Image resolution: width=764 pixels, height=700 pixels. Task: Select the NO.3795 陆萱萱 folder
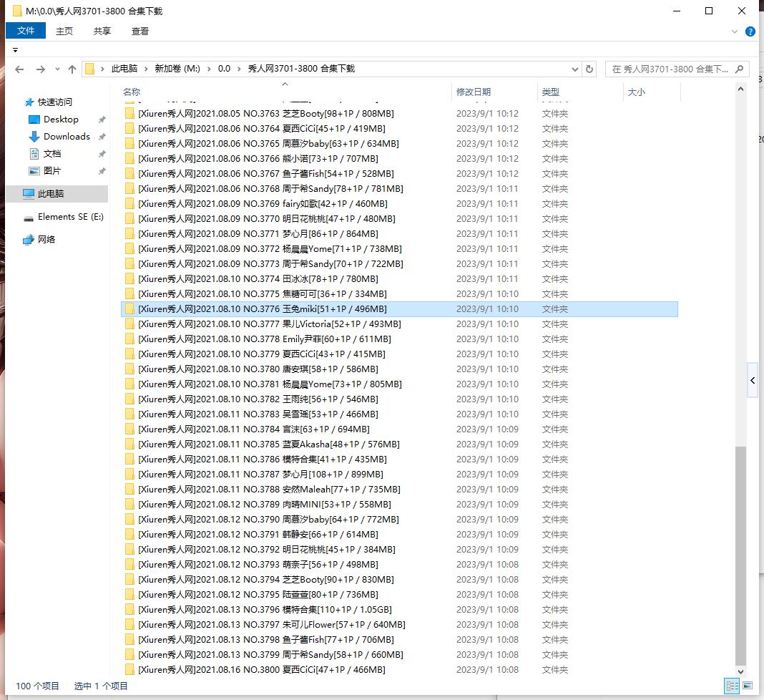[x=400, y=595]
